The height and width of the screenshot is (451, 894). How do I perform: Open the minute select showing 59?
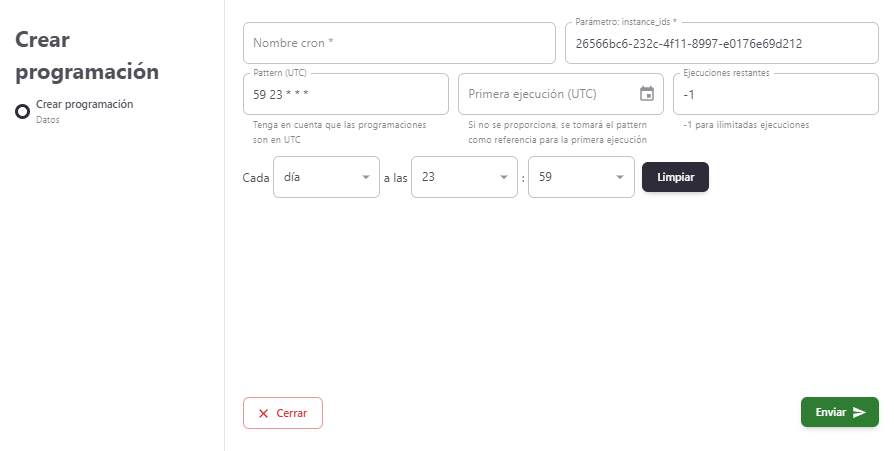(571, 177)
